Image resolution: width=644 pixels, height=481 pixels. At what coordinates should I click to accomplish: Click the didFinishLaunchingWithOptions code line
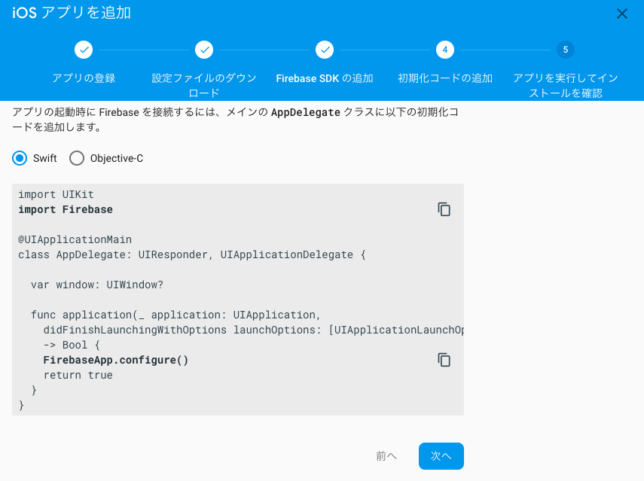coord(253,330)
